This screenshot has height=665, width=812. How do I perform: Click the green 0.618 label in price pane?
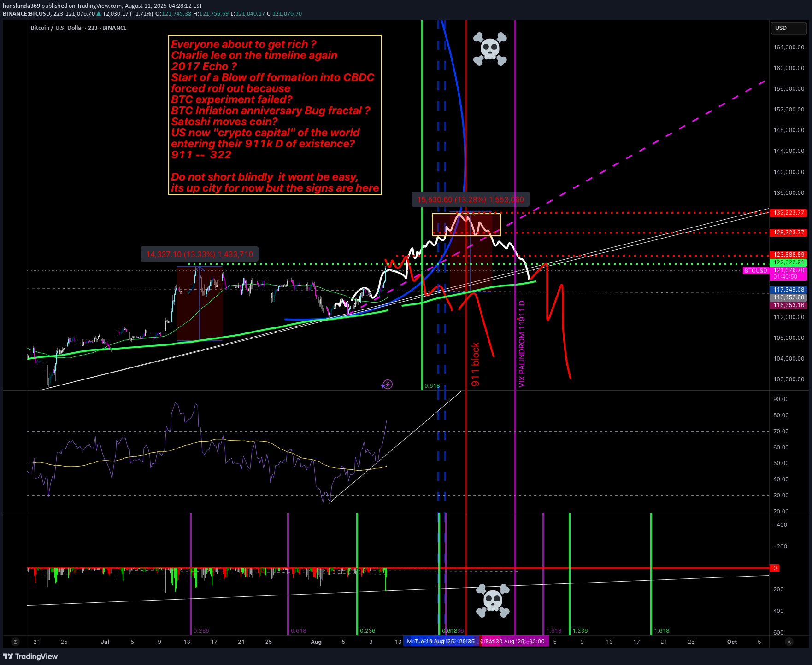432,386
